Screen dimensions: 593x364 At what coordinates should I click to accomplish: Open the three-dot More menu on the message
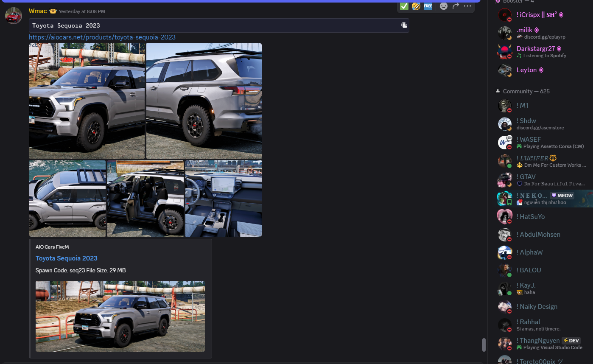coord(467,6)
